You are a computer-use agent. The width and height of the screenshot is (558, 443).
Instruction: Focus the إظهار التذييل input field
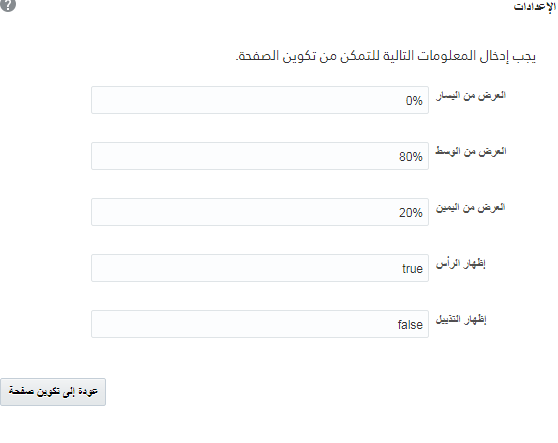tap(260, 324)
